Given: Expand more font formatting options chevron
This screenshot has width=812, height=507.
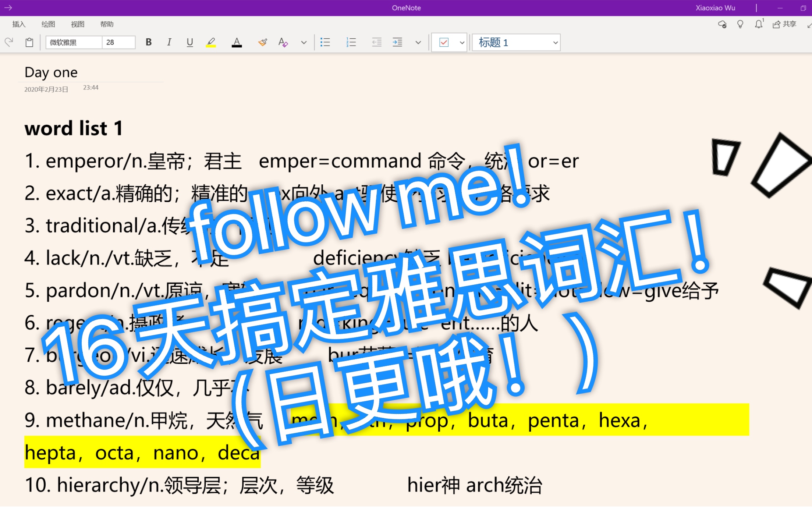Looking at the screenshot, I should point(304,42).
